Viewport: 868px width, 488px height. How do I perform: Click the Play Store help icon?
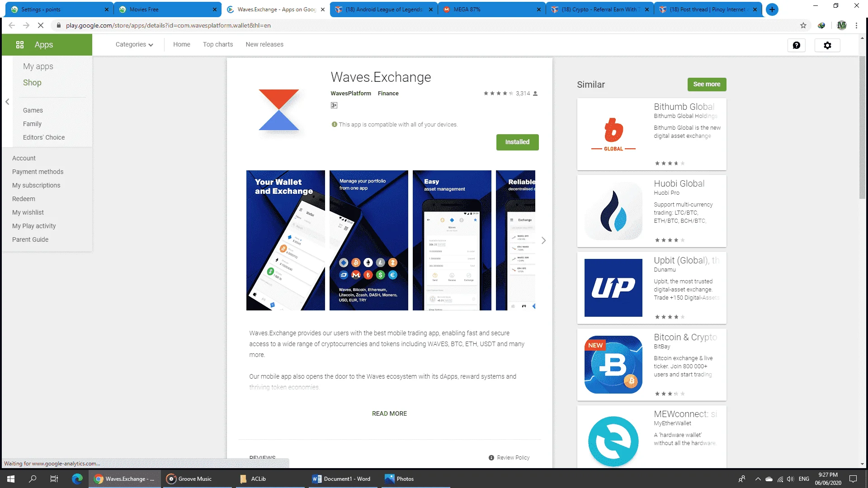point(797,45)
